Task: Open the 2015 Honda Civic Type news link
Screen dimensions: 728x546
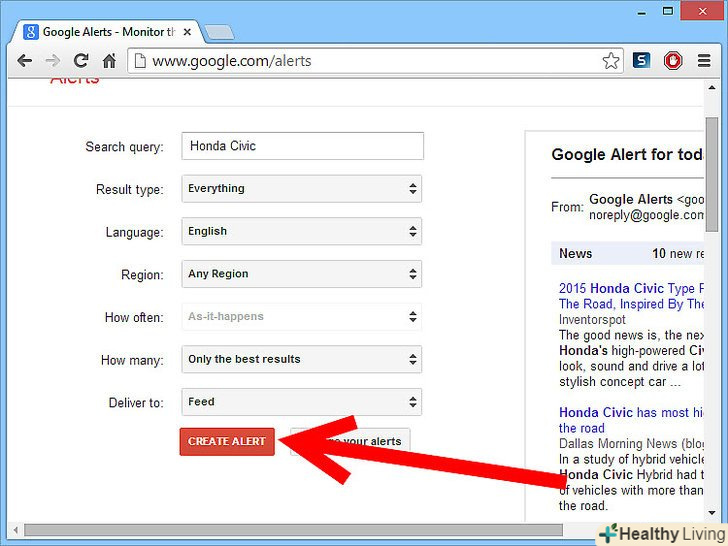Action: (631, 296)
